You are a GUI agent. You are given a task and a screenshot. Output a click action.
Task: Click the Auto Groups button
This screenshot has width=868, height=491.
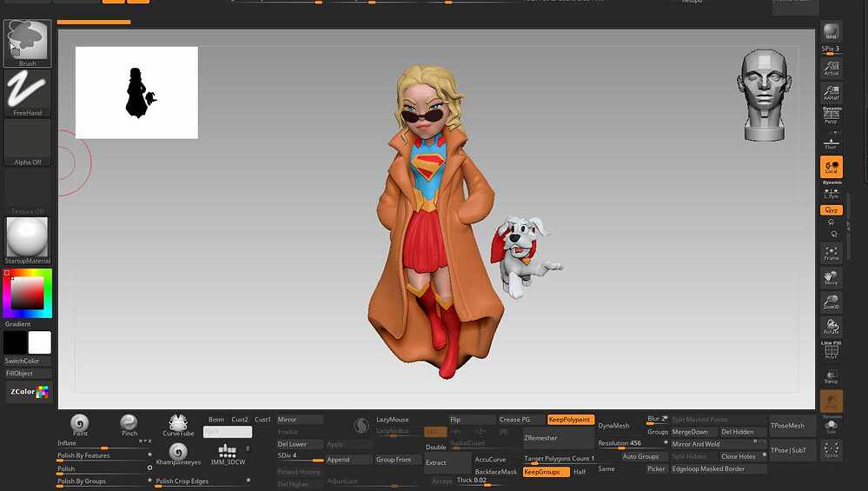point(645,456)
